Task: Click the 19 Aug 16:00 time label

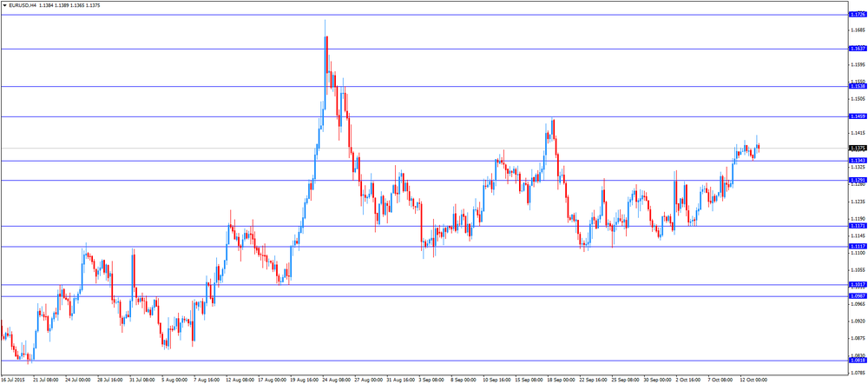Action: click(303, 381)
